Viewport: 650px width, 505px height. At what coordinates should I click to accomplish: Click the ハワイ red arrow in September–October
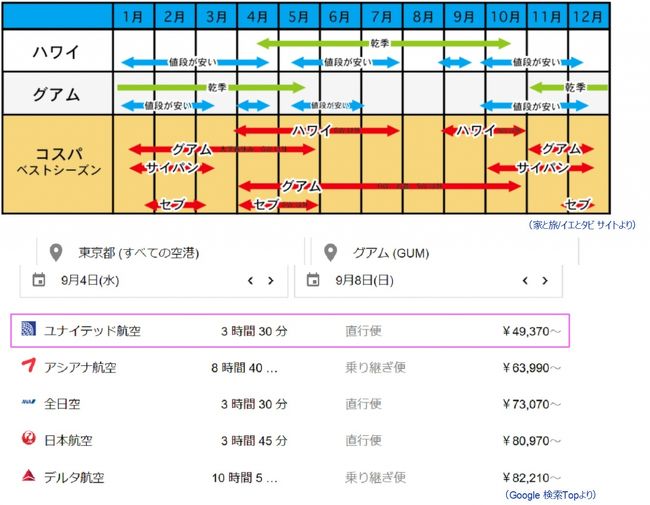(484, 131)
